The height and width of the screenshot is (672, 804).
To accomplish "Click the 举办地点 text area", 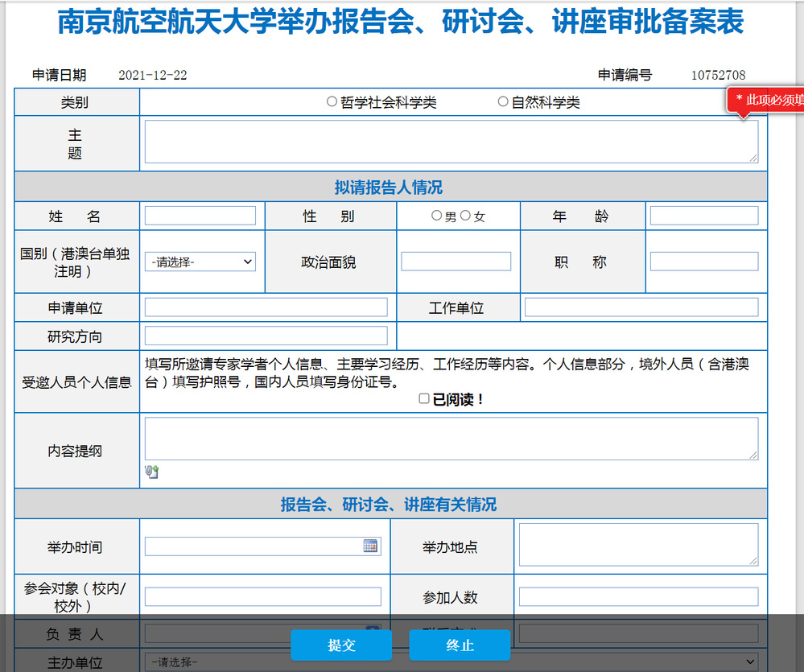I will pos(638,545).
